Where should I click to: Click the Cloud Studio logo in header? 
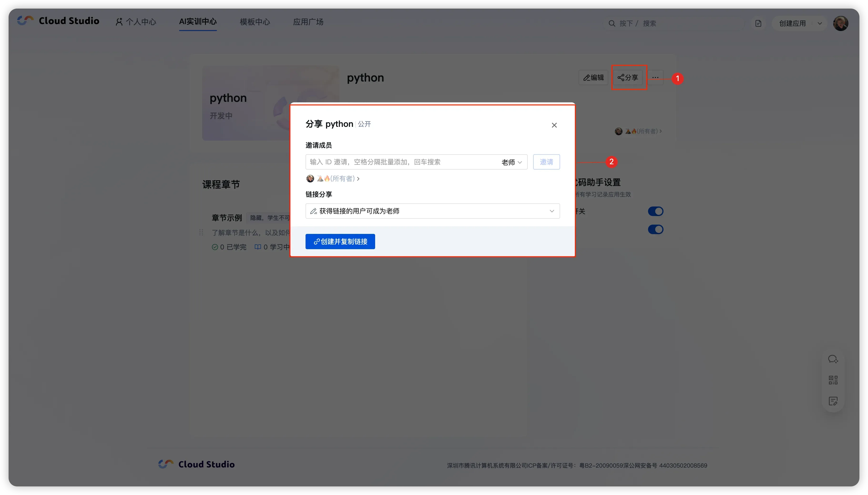click(x=58, y=21)
